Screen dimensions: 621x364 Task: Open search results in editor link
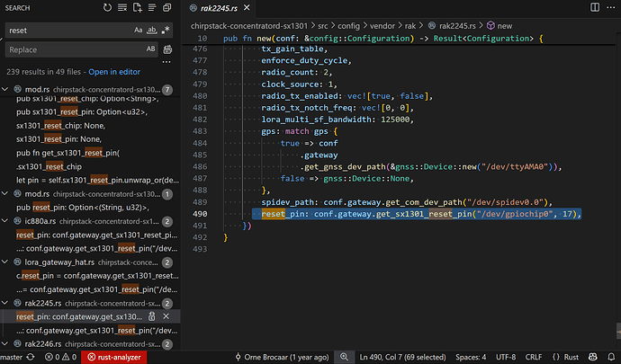pyautogui.click(x=114, y=72)
